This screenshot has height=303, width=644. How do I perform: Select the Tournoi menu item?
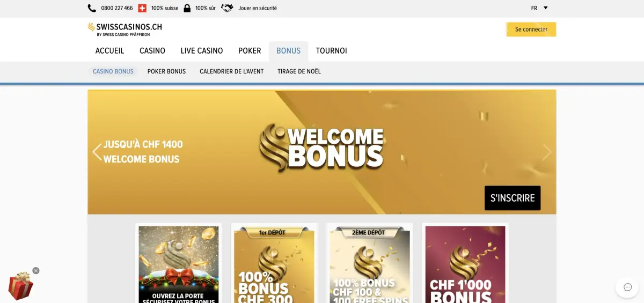coord(332,51)
